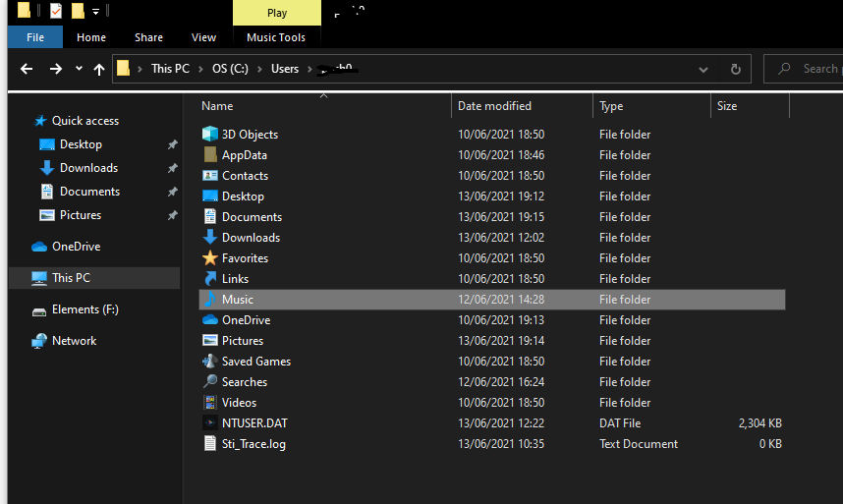This screenshot has width=843, height=504.
Task: Click the Desktop folder icon in file list
Action: [210, 196]
